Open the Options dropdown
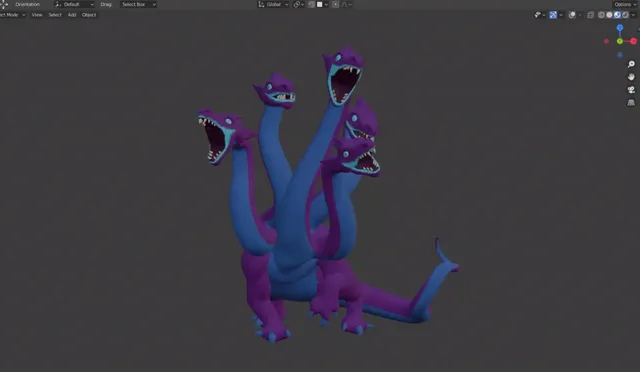 pyautogui.click(x=625, y=4)
